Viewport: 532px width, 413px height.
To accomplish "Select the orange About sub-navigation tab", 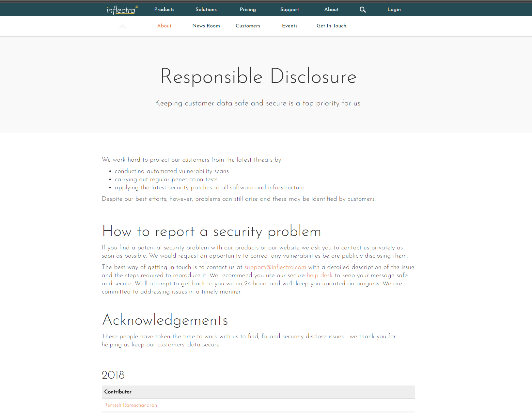I will point(164,26).
